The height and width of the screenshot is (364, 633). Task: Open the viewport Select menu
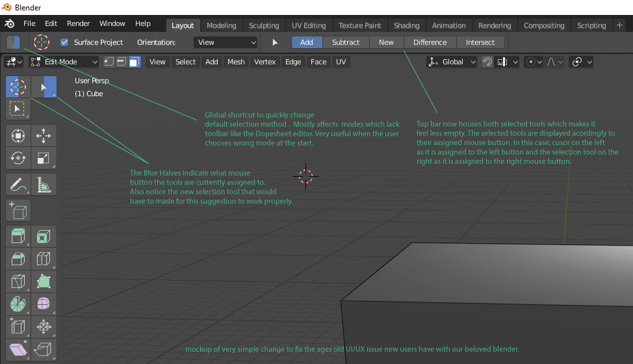185,62
